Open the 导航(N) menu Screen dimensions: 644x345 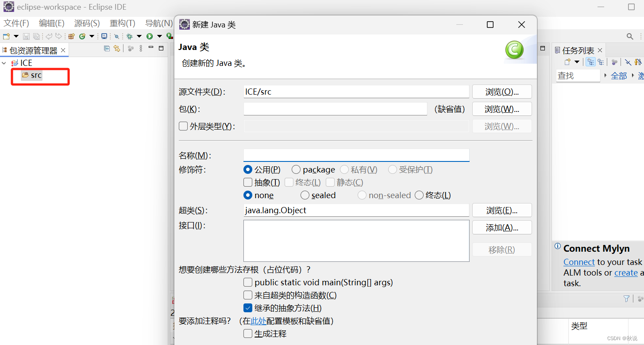(159, 23)
